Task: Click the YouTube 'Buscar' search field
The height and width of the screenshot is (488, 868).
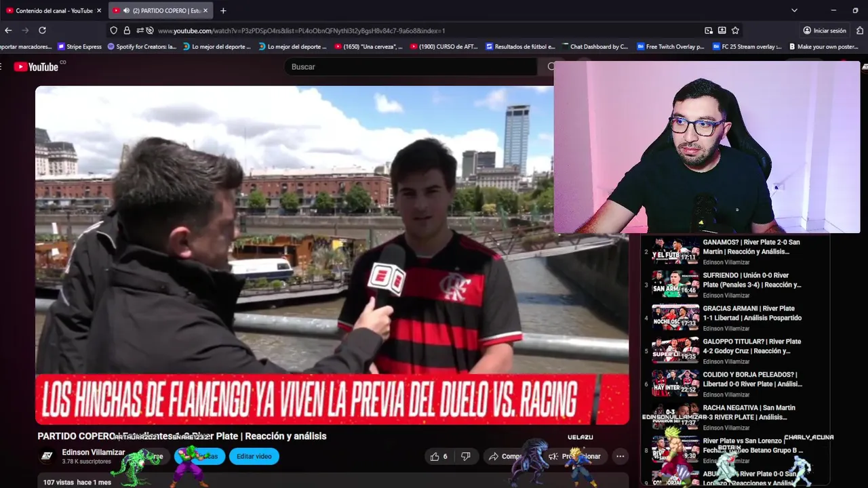Action: tap(410, 66)
